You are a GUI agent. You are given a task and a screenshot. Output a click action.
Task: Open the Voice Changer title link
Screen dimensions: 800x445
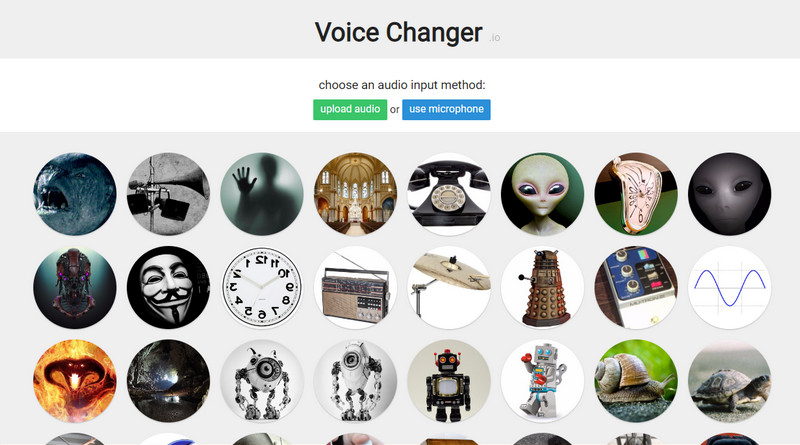(x=398, y=33)
